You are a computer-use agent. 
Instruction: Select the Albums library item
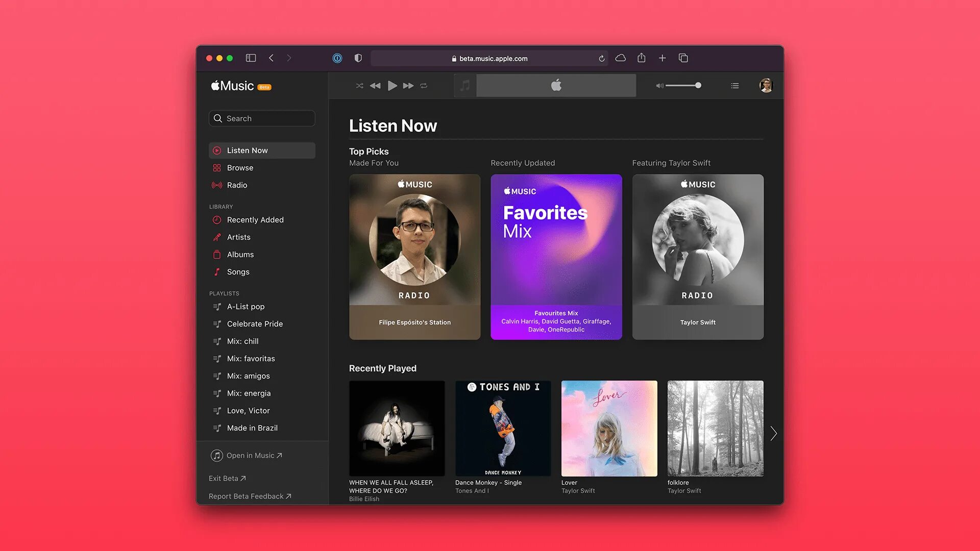pyautogui.click(x=240, y=254)
